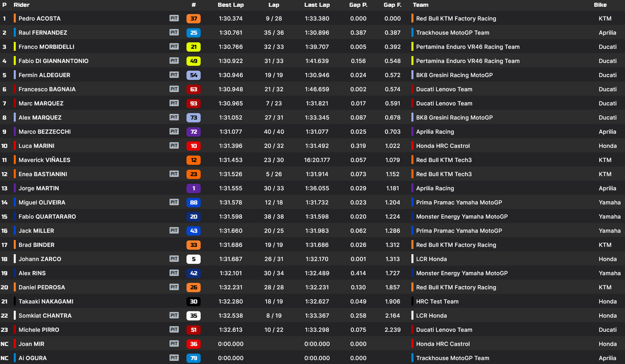Click the PIT badge for Fermin ALDEGUER
Viewport: 625px width, 364px height.
point(174,75)
